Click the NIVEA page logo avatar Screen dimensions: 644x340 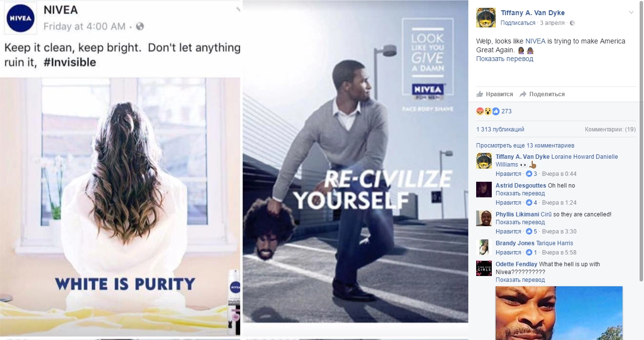[x=20, y=18]
